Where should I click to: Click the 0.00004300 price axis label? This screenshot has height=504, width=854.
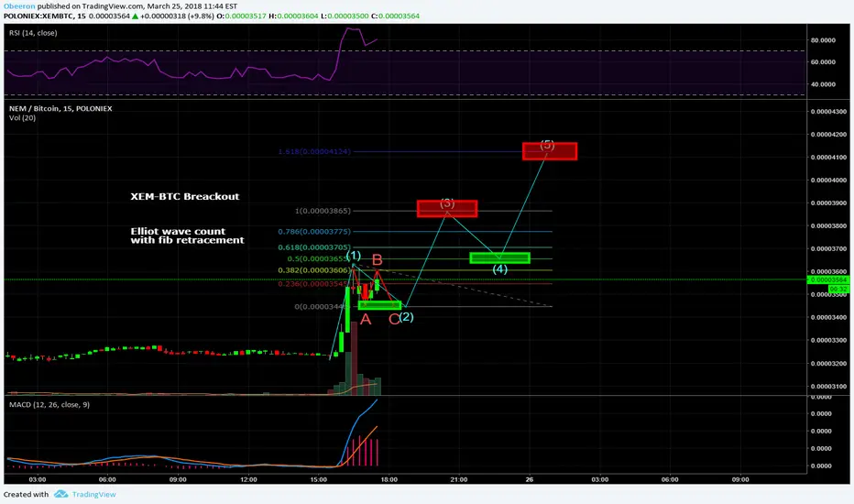coord(828,111)
